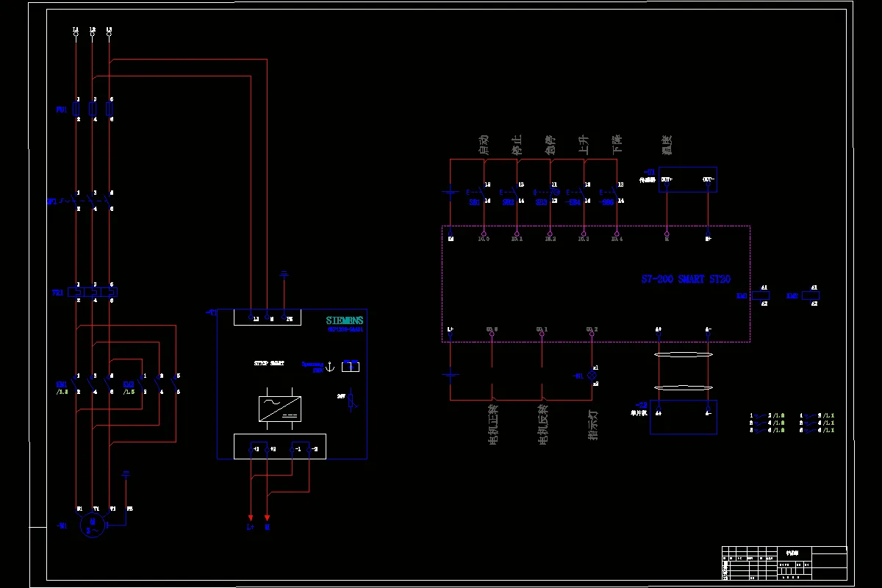Viewport: 882px width, 588px height.
Task: Pick the FU1 fuse symbol group
Action: pos(93,110)
